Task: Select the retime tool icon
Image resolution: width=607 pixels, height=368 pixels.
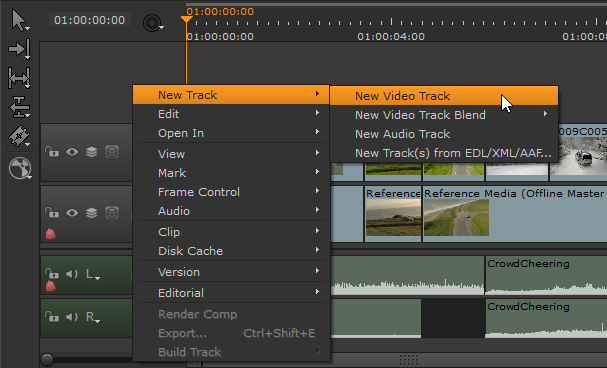Action: click(20, 168)
